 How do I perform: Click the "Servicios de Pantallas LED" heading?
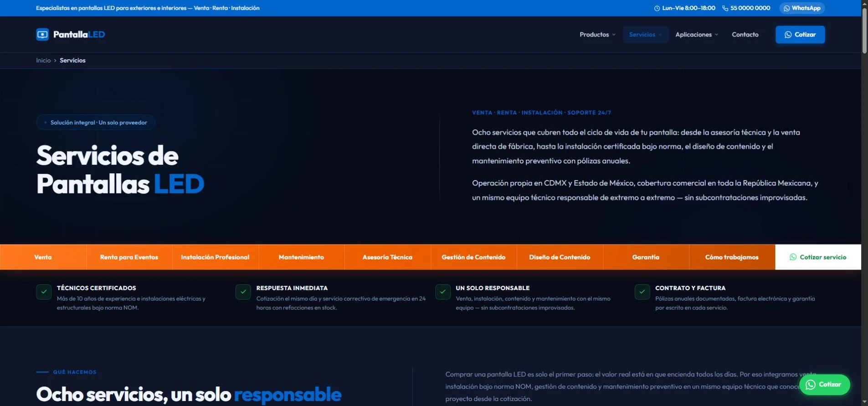[120, 170]
